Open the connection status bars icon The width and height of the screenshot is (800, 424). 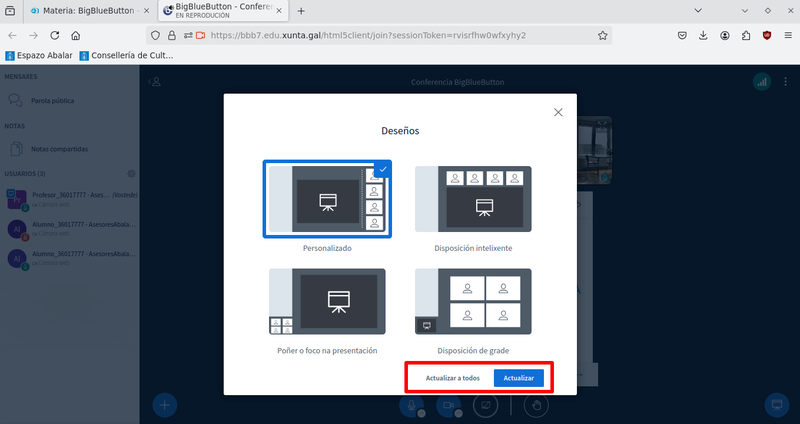760,81
